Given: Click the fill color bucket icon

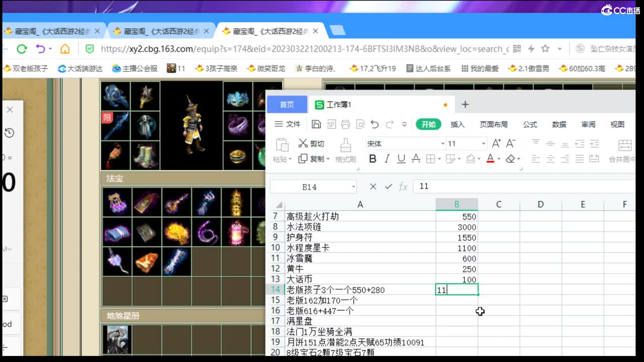Looking at the screenshot, I should [470, 159].
